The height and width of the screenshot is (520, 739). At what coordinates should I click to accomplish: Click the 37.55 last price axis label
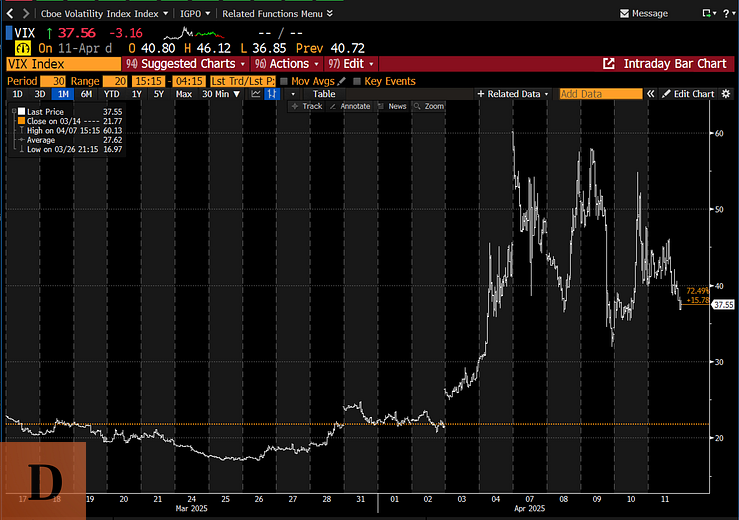pyautogui.click(x=723, y=305)
